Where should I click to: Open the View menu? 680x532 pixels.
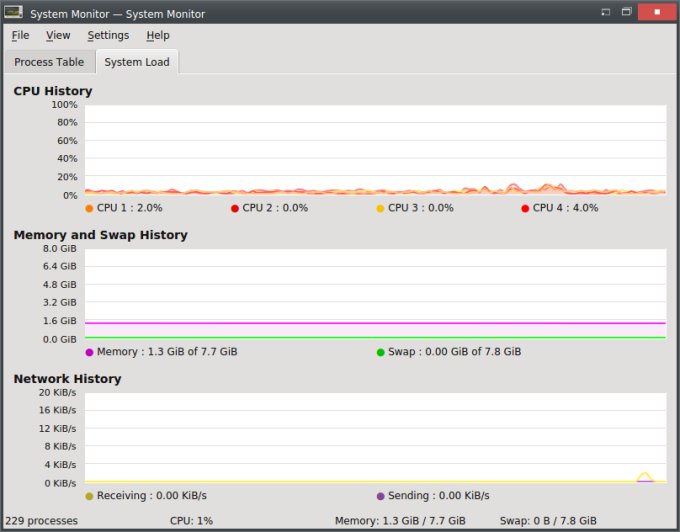pos(58,35)
